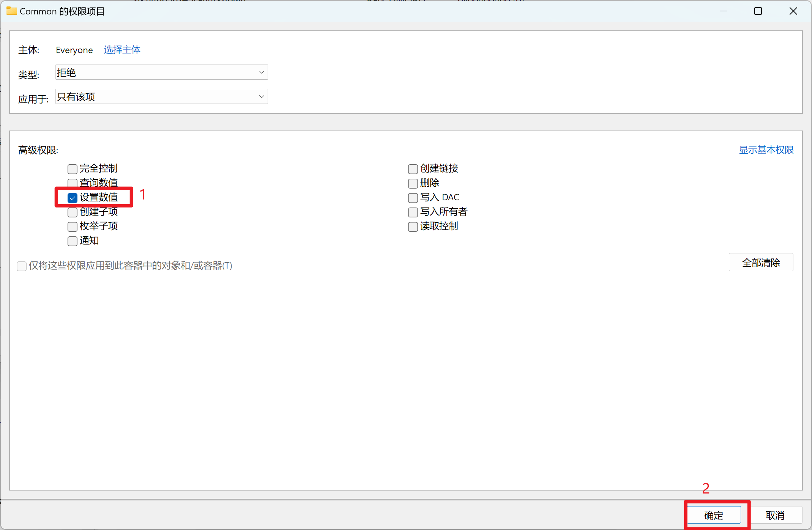
Task: Tick the 删除 permission checkbox
Action: tap(413, 183)
